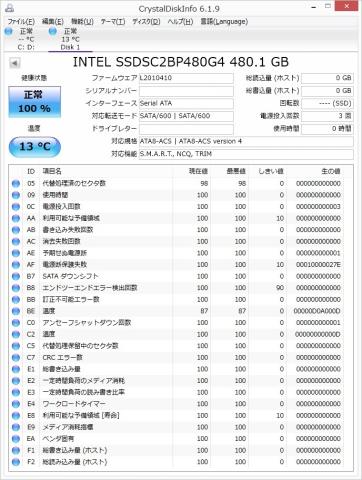Click the INTEL SSDSC2BP480G4 480.1 GB title
362x480 pixels.
[x=181, y=62]
